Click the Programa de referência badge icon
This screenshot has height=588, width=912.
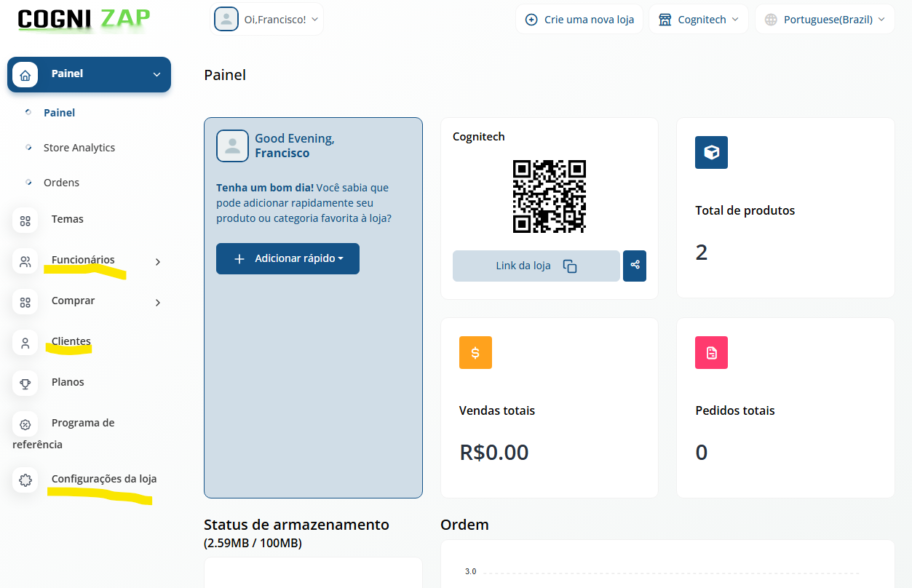(x=25, y=424)
